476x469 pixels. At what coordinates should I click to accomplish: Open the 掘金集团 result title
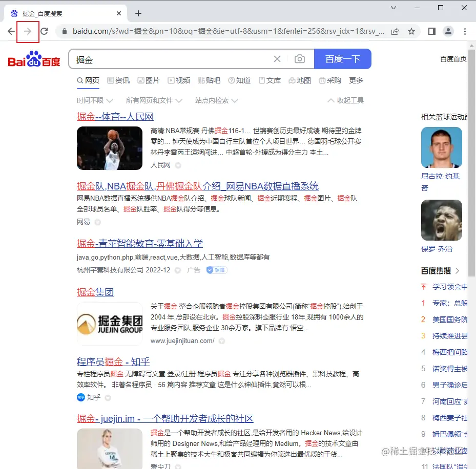pos(95,292)
